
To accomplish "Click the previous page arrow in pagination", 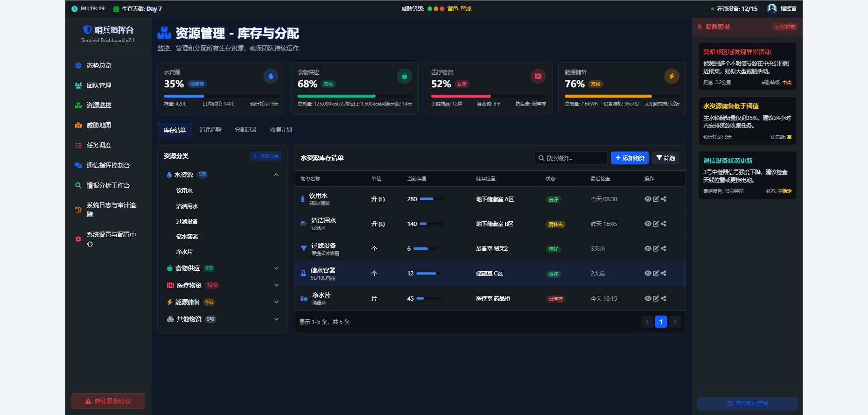I will [x=647, y=322].
